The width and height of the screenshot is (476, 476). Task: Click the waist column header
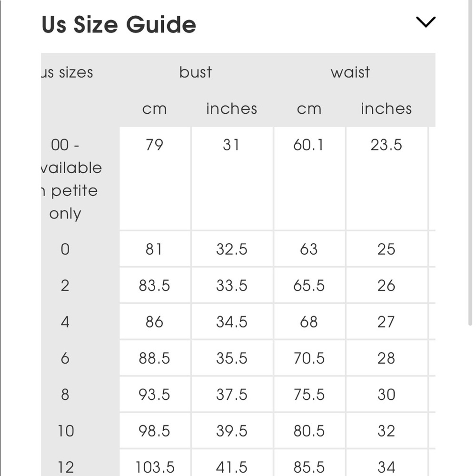click(x=350, y=72)
